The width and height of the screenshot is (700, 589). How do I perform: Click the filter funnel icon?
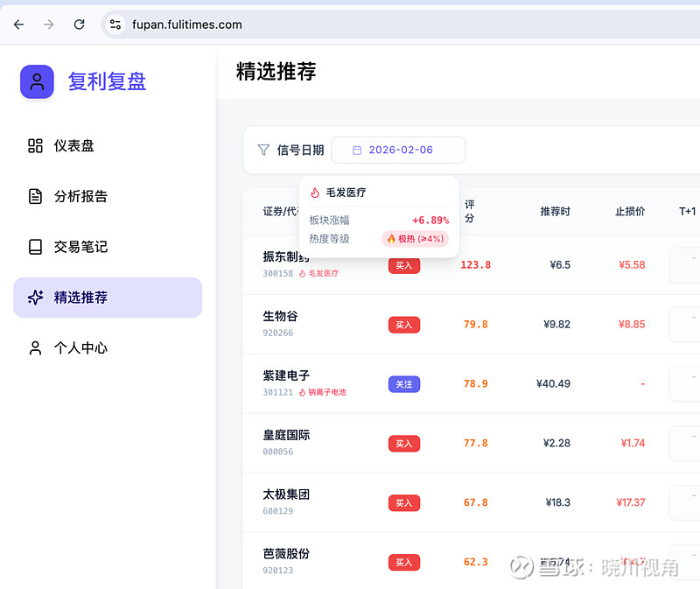pos(263,150)
